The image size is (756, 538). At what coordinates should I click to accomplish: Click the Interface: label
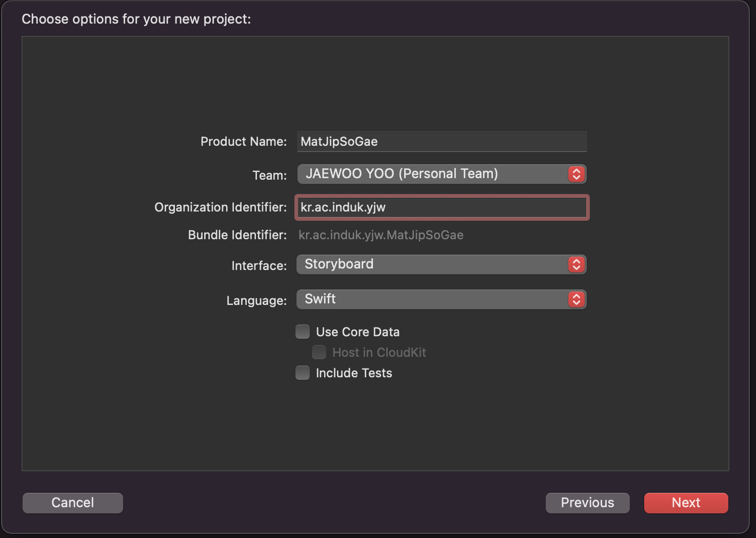[259, 265]
